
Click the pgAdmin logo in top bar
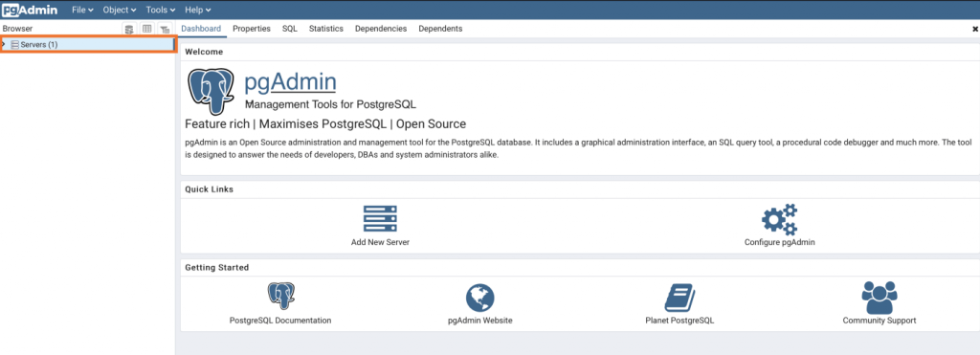pyautogui.click(x=30, y=10)
